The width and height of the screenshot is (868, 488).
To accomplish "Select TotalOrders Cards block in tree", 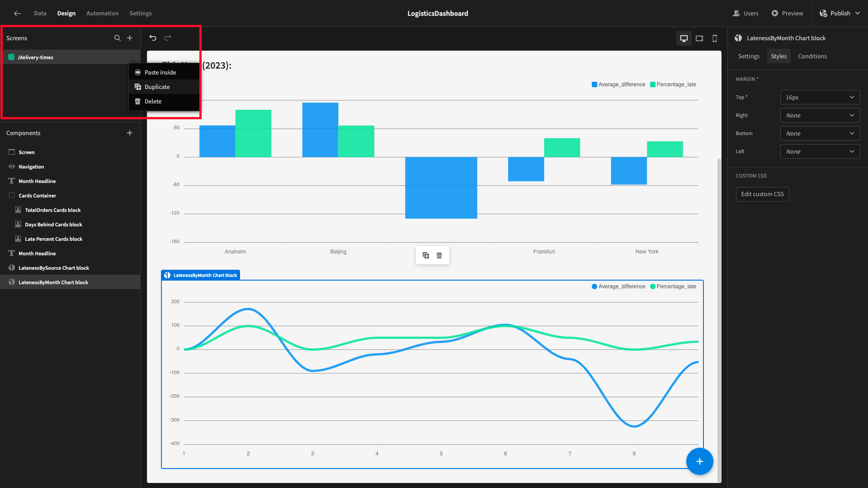I will 70,210.
